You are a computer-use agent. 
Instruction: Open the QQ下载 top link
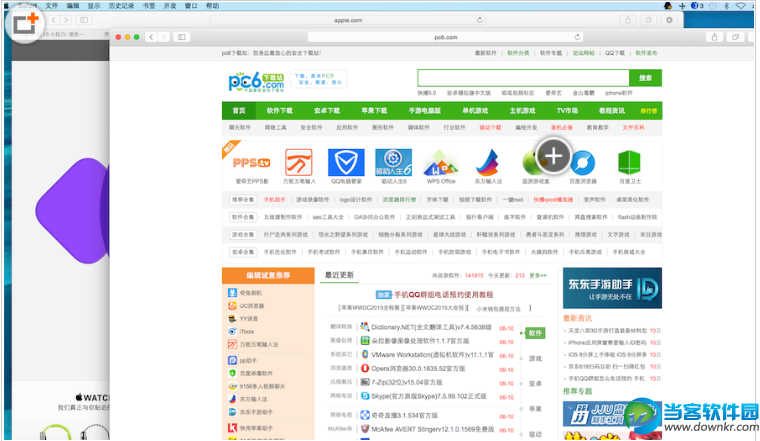615,53
